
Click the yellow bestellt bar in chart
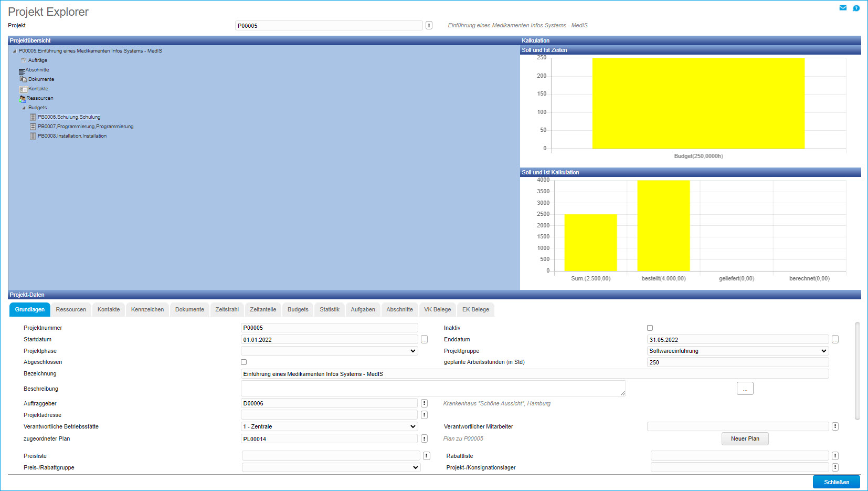tap(663, 226)
